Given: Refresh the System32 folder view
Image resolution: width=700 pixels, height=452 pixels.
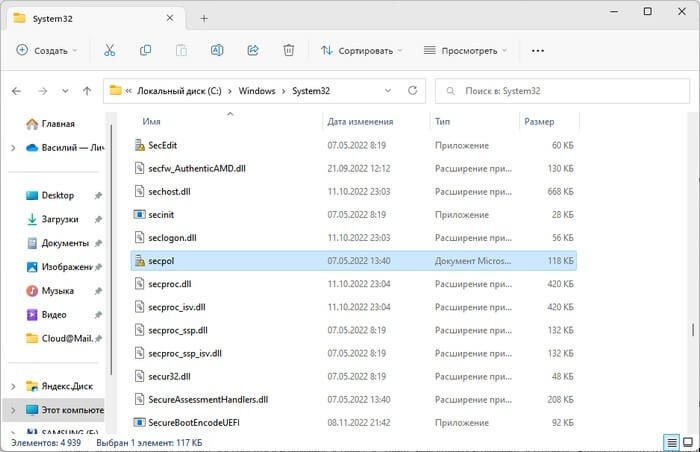Looking at the screenshot, I should [x=412, y=91].
